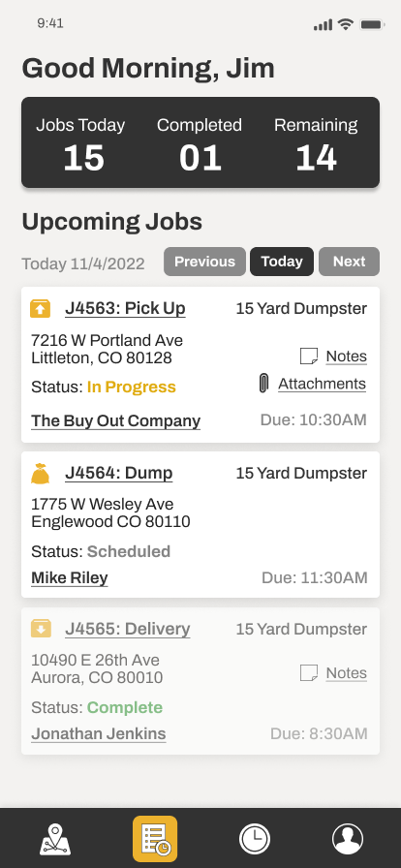Go to Previous day's jobs

(205, 262)
